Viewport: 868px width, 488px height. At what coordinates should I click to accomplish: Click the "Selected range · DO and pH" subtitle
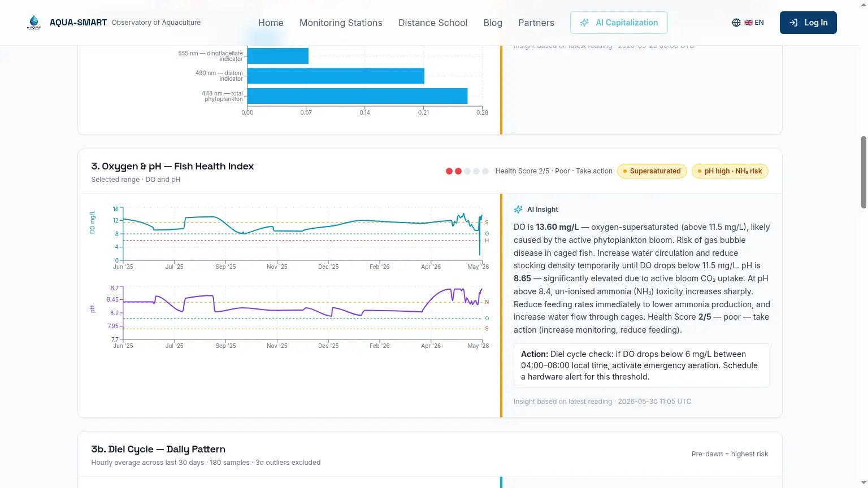coord(136,180)
